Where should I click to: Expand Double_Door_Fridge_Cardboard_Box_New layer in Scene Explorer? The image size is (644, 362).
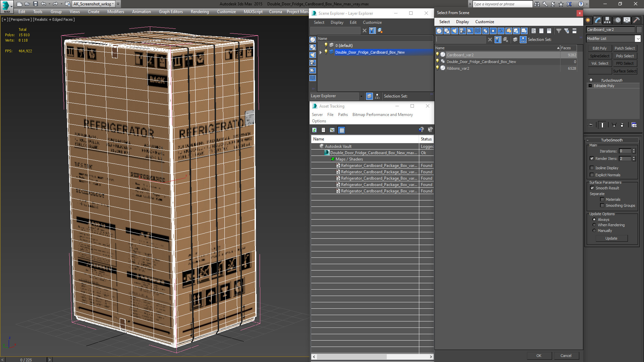pos(321,52)
